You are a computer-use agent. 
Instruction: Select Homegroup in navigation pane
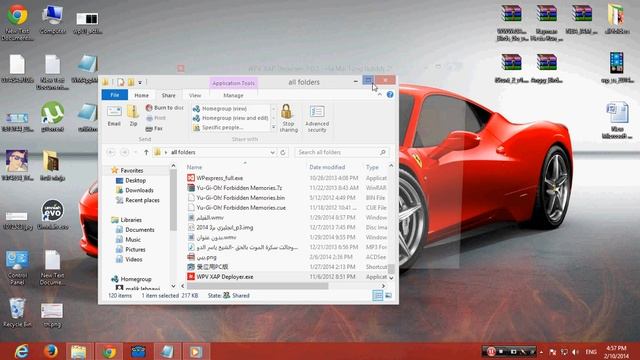pos(131,279)
